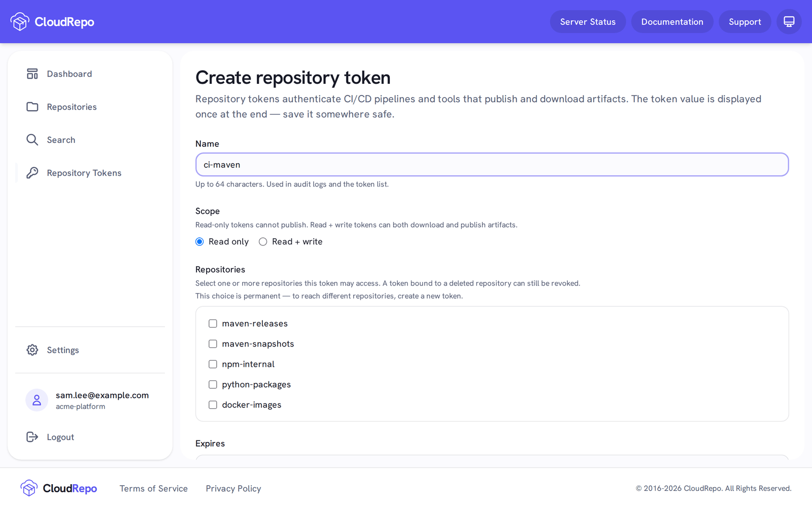This screenshot has height=508, width=812.
Task: Click the CloudRepo footer logo
Action: pos(58,488)
